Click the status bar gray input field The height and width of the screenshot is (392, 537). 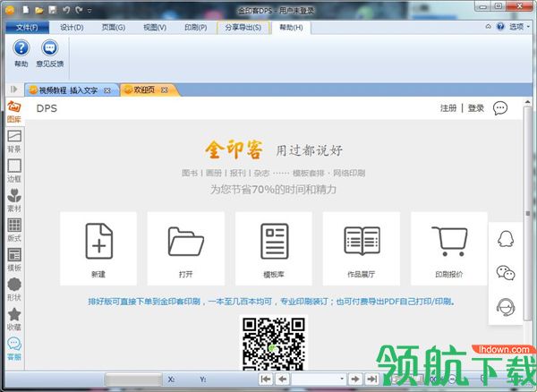[x=133, y=379]
